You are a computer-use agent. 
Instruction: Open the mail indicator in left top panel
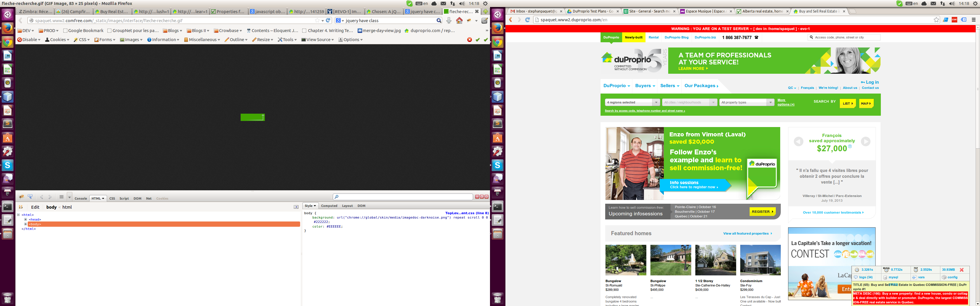pyautogui.click(x=443, y=3)
